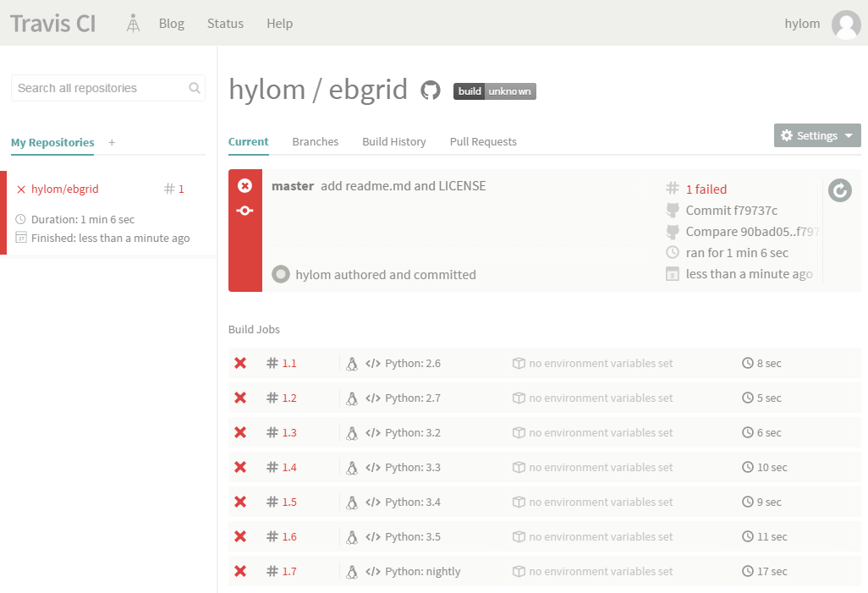Click the code icon next to Python: 3.5
The image size is (868, 593).
tap(373, 537)
